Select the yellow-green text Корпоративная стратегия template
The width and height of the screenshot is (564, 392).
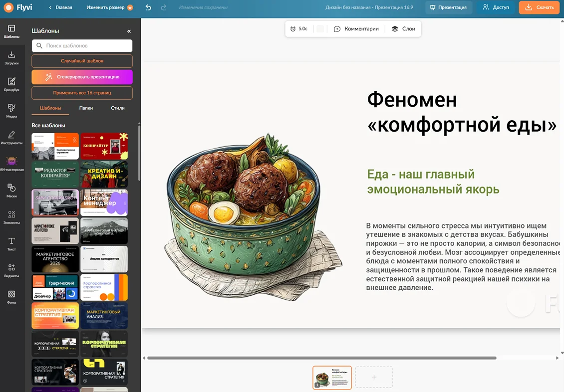point(104,344)
